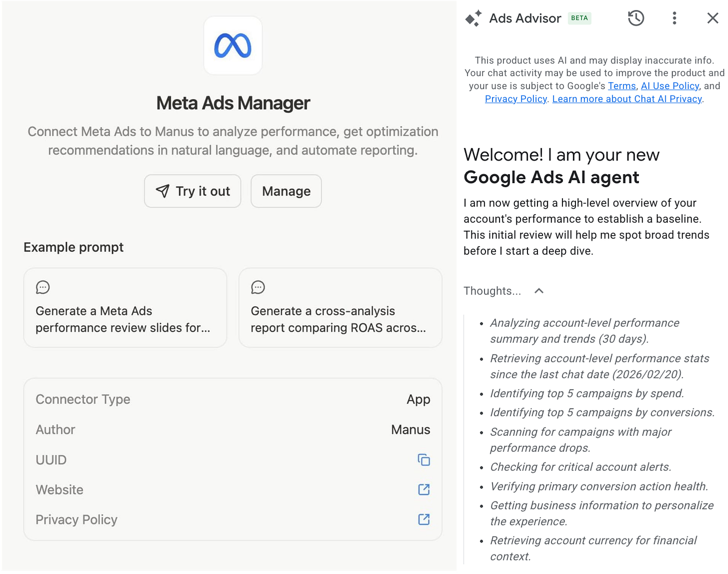Click the paper plane icon in Try it out
Screen dimensions: 728x574
(x=162, y=191)
